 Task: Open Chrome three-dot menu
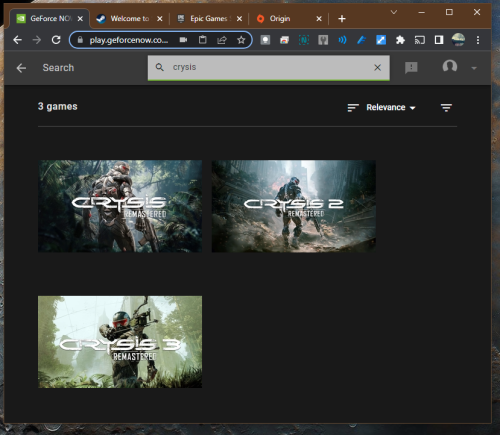tap(478, 40)
